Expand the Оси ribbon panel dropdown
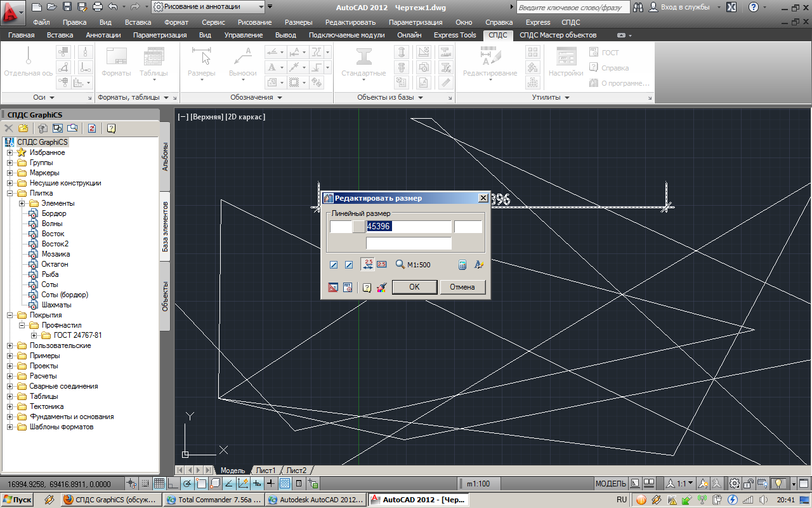The height and width of the screenshot is (508, 812). tap(44, 98)
